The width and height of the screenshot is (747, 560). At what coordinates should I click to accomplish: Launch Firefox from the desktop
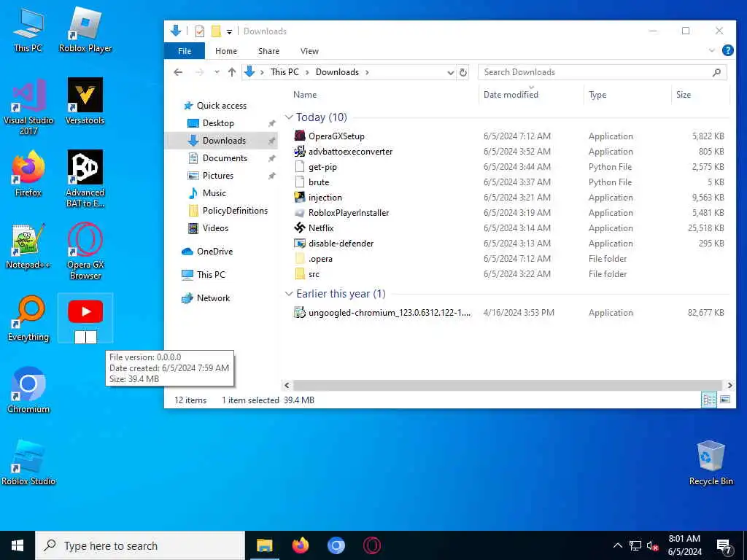[x=28, y=174]
